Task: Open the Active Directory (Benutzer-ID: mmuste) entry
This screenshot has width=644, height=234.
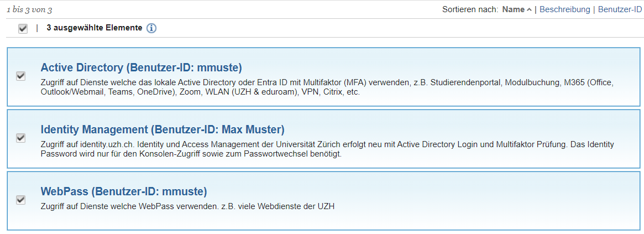Action: coord(141,68)
